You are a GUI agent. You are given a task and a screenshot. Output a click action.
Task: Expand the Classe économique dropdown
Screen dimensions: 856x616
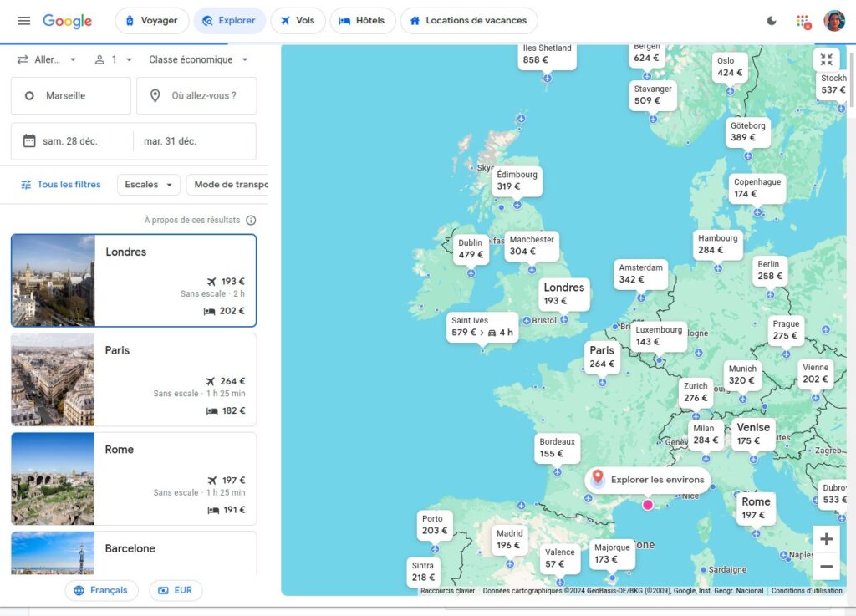198,59
